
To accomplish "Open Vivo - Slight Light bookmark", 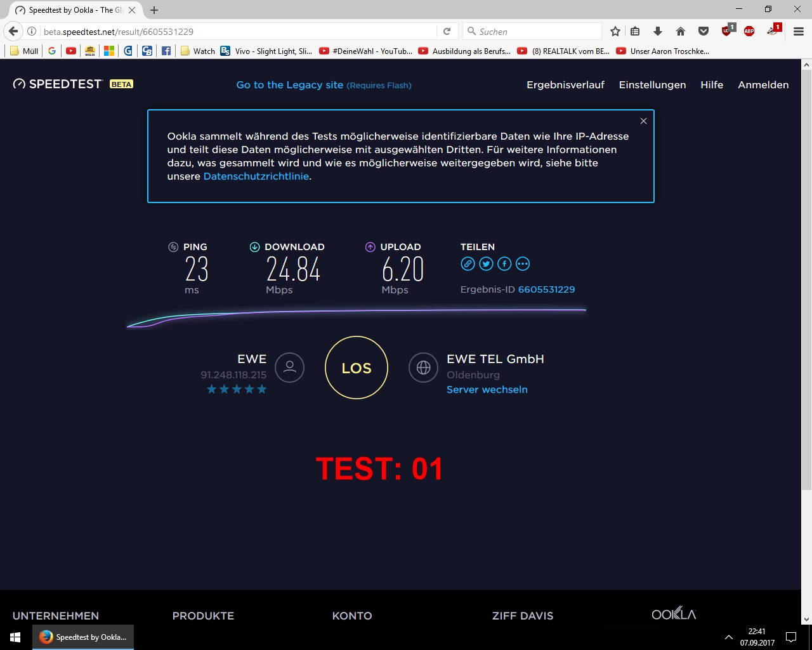I will tap(266, 51).
